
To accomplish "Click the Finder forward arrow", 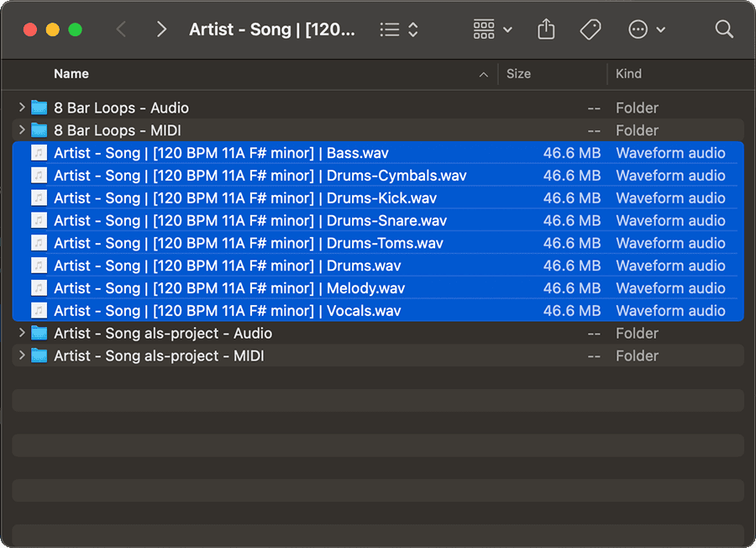I will [161, 29].
